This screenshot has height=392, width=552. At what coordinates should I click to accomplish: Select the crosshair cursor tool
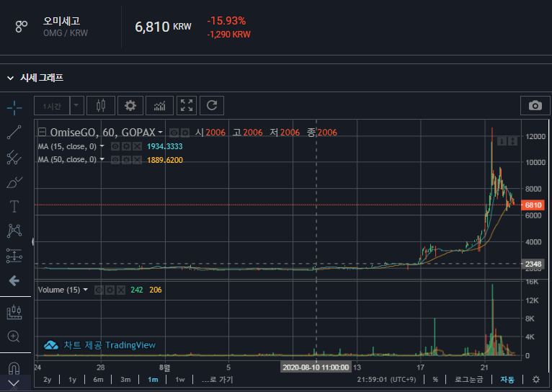14,107
